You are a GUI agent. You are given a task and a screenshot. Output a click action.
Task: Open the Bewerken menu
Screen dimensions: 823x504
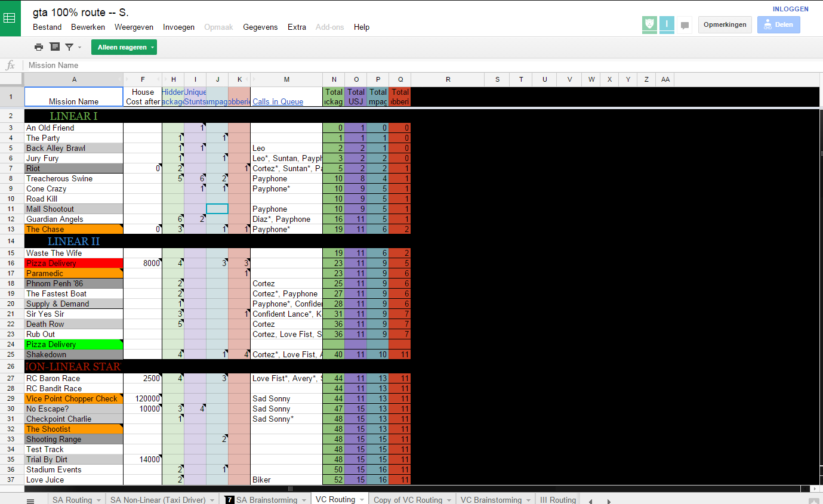click(88, 27)
